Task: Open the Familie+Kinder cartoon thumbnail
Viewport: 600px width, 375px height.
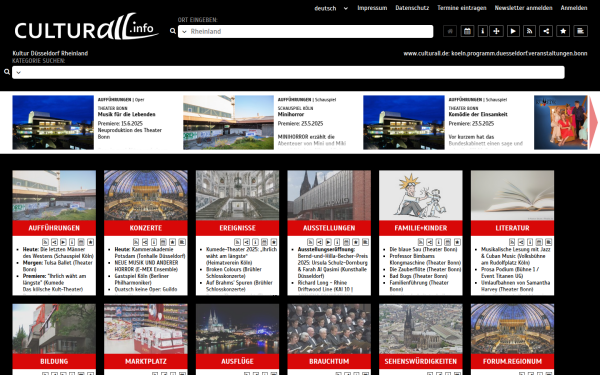Action: tap(421, 196)
